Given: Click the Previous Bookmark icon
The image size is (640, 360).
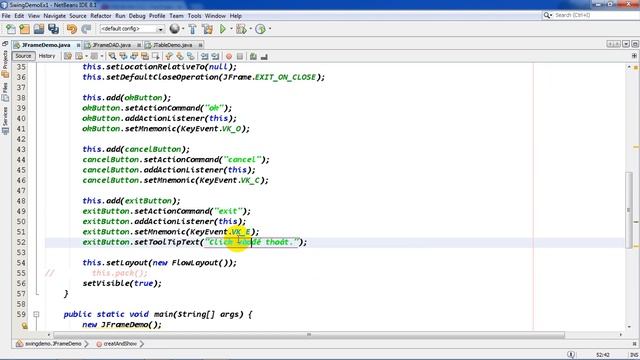Looking at the screenshot, I should tap(169, 56).
